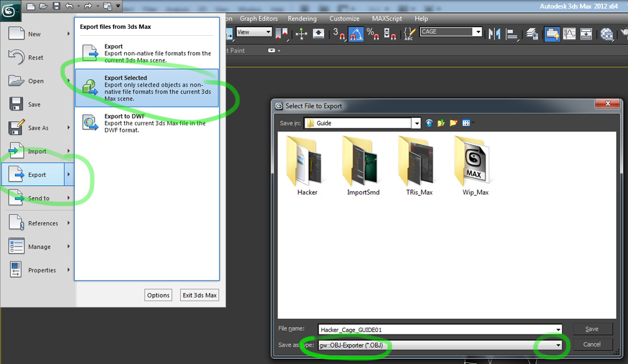Select Save in application menu
The height and width of the screenshot is (364, 628).
[38, 104]
